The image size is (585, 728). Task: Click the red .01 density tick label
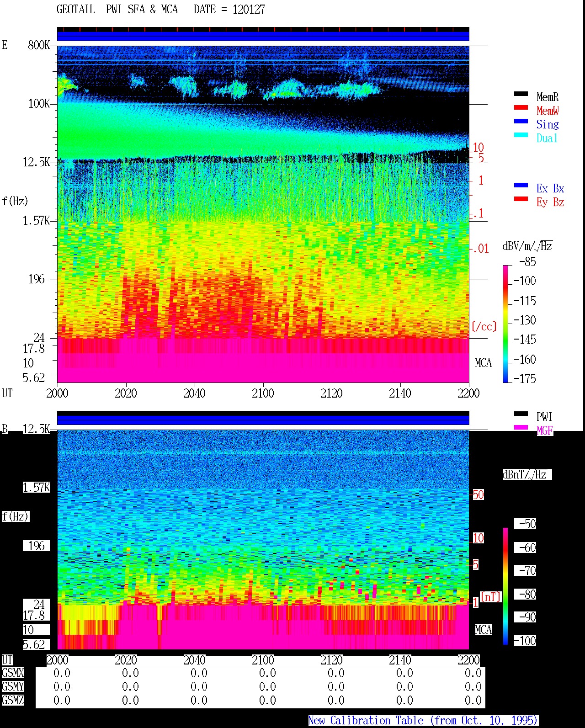point(480,249)
